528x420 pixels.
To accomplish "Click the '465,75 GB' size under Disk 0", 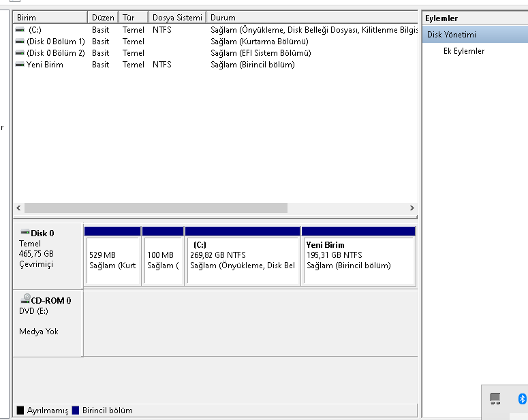I will 36,254.
